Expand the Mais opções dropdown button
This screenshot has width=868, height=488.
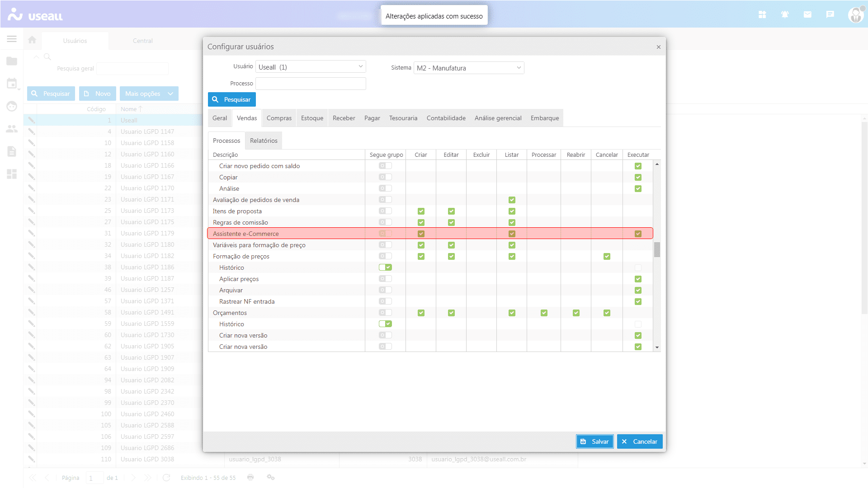point(149,94)
